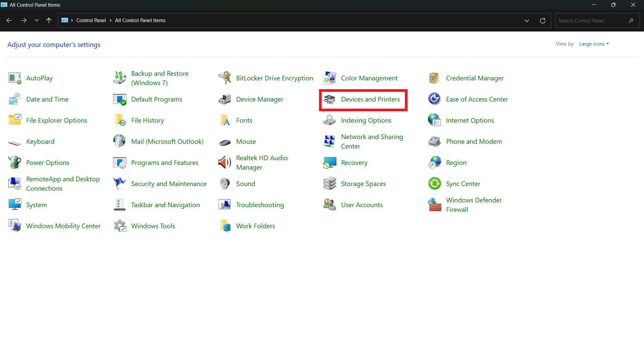Open the Programs and Features link
Screen dimensions: 644x362
[x=164, y=163]
